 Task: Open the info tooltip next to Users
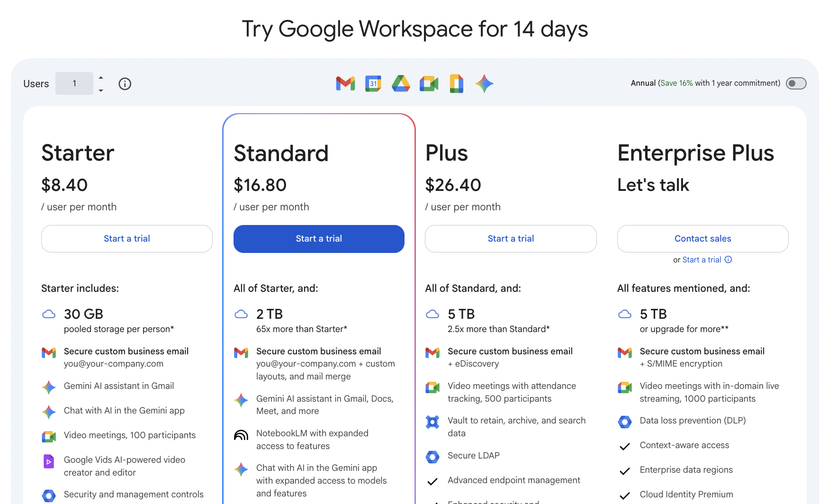pyautogui.click(x=125, y=84)
